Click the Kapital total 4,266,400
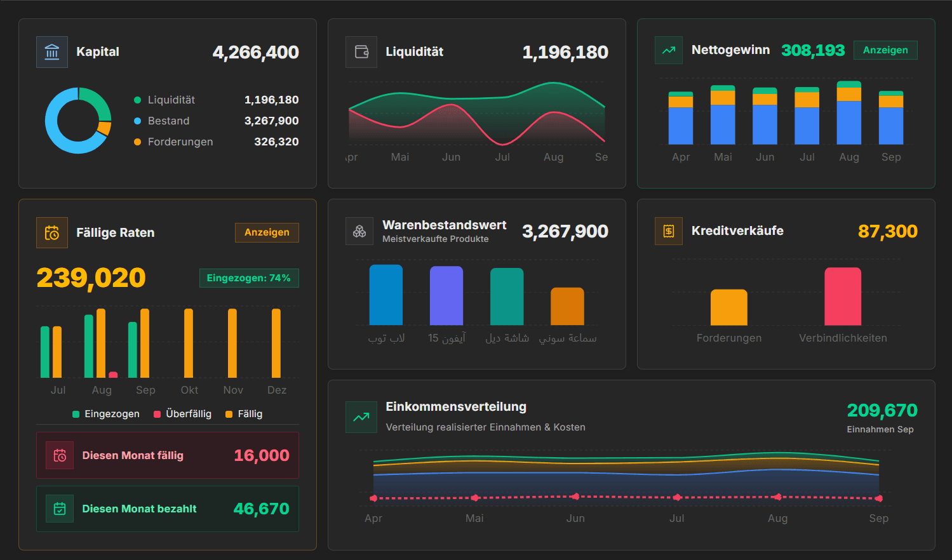The width and height of the screenshot is (952, 560). coord(255,52)
